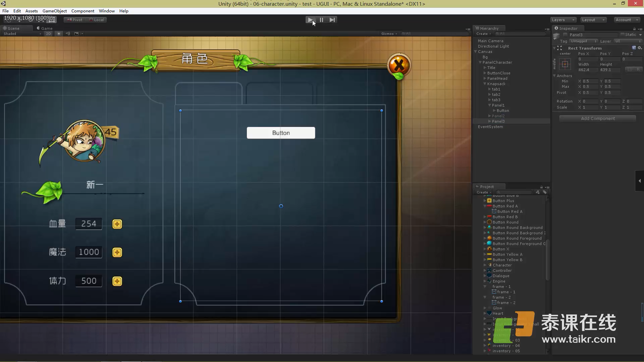Toggle the Local/Global handle rotation
The height and width of the screenshot is (362, 644).
(x=96, y=20)
